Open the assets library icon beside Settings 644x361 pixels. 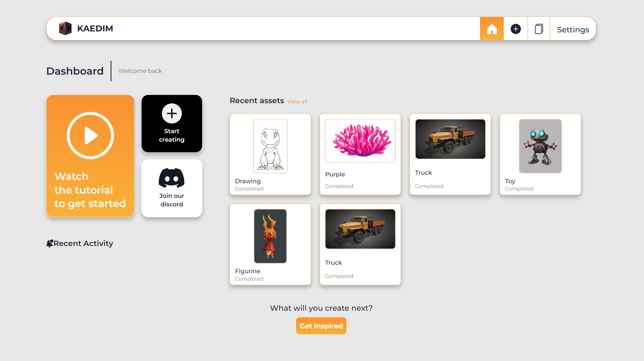539,29
